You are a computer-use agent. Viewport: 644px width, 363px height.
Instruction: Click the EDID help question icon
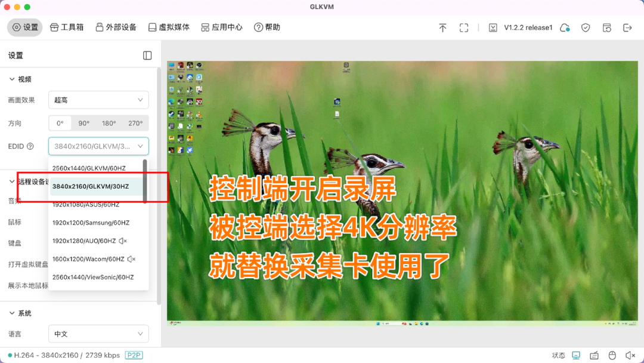[30, 146]
